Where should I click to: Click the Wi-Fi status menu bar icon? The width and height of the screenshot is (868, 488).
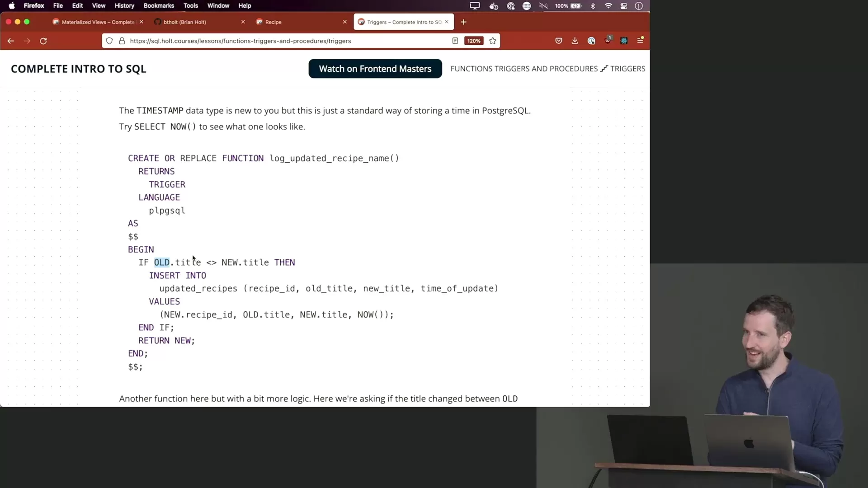609,6
